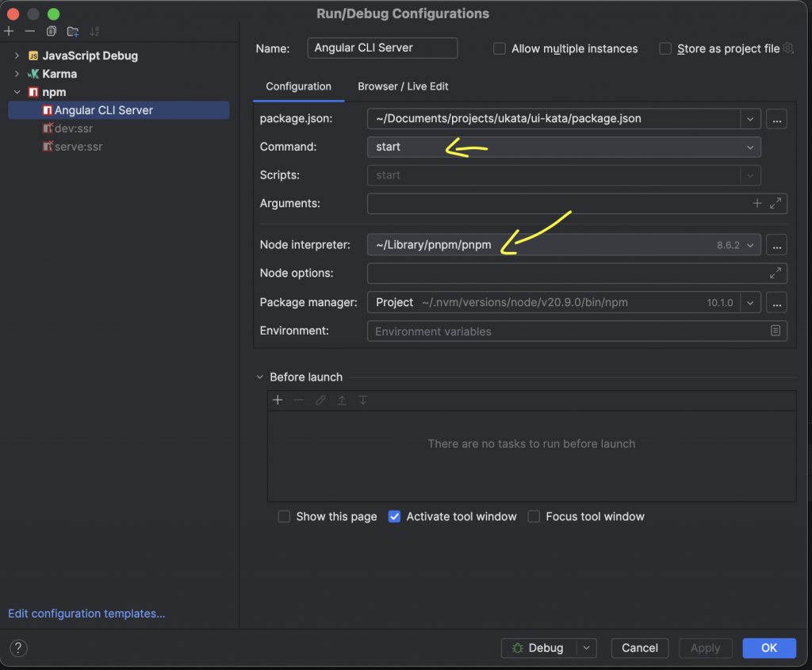The height and width of the screenshot is (670, 812).
Task: Edit the Before launch task
Action: tap(320, 400)
